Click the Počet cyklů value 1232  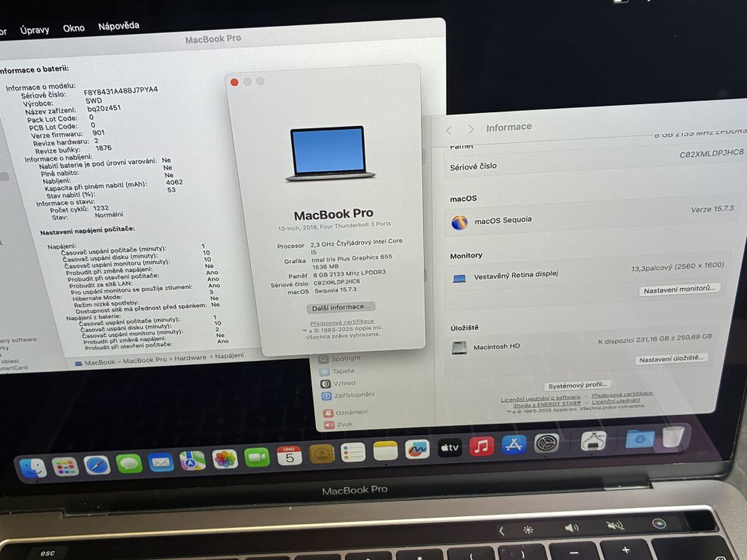pos(101,208)
